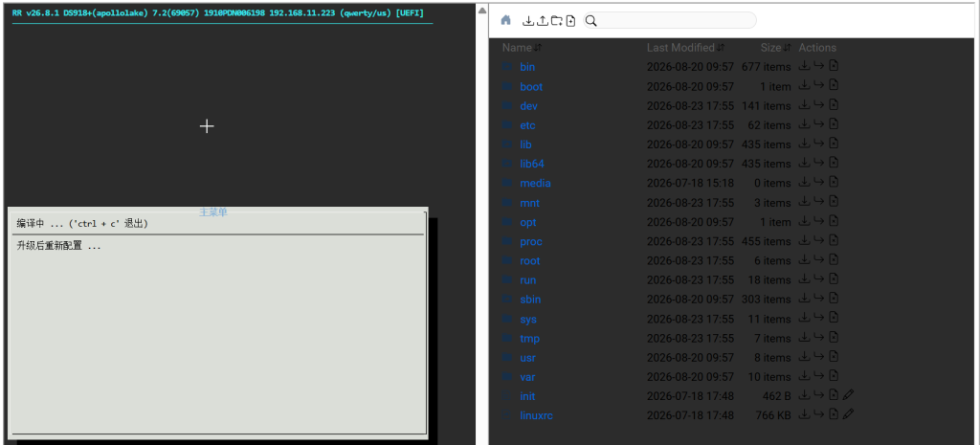This screenshot has height=445, width=980.
Task: Open the boot folder
Action: pos(531,86)
